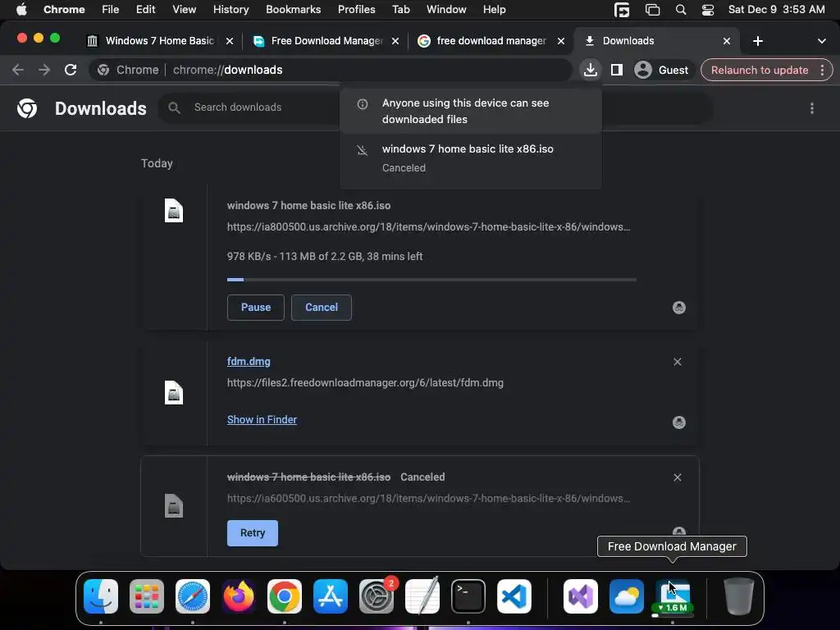Retry the canceled iso download
This screenshot has width=840, height=630.
click(x=253, y=533)
